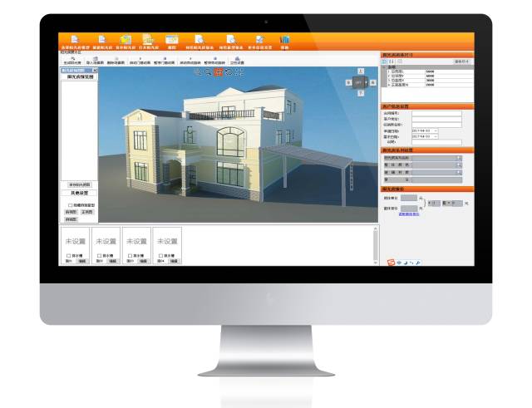Click the first item in the secondary toolbar
Viewport: 532px width, 408px height.
72,61
